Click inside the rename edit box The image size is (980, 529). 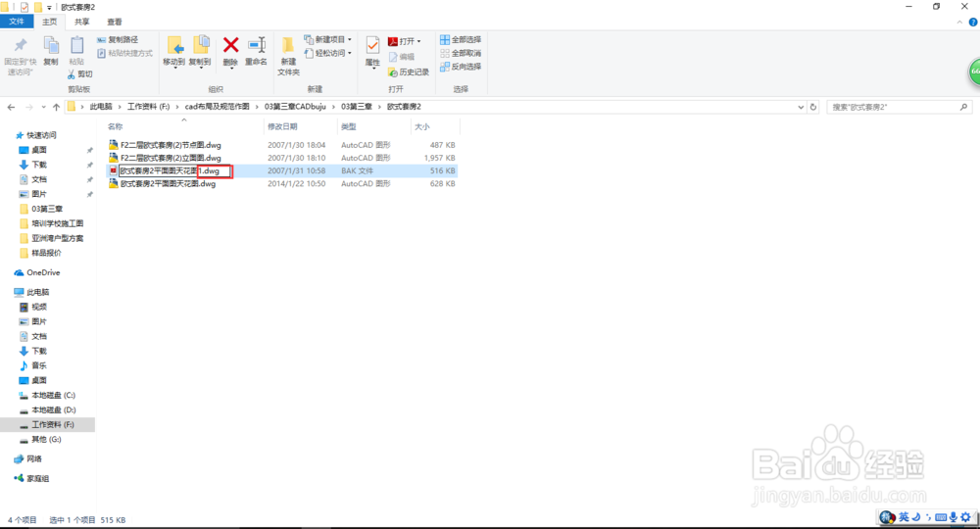[175, 170]
